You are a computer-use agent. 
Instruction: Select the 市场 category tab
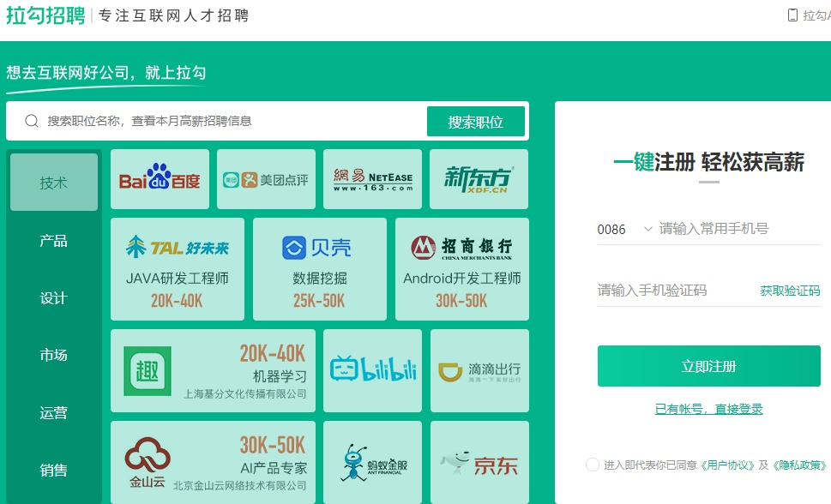click(x=54, y=355)
